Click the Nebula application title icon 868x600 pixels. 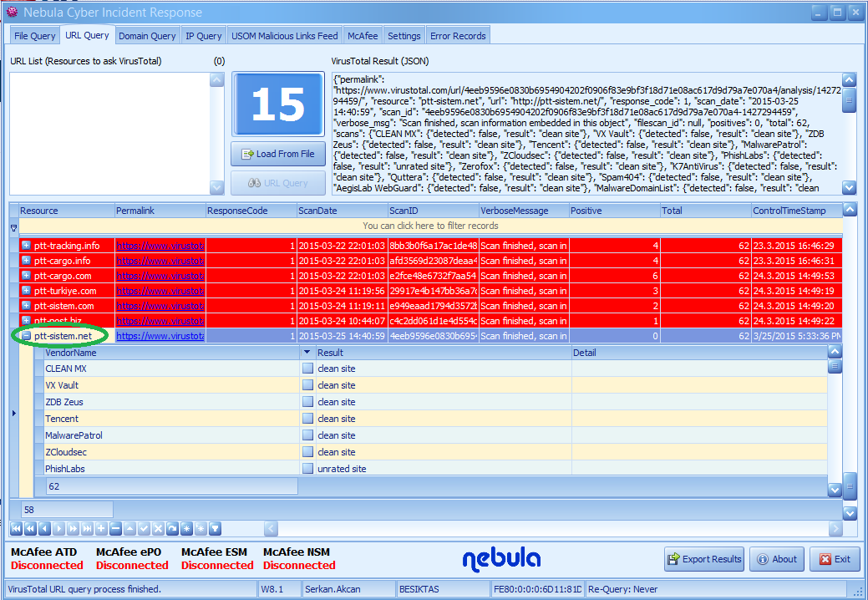pyautogui.click(x=13, y=12)
